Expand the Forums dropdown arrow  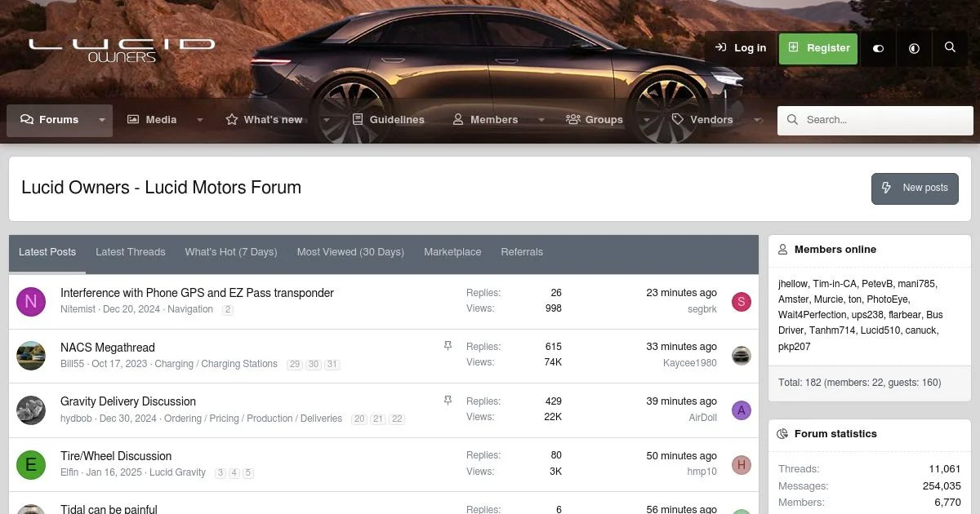tap(102, 120)
